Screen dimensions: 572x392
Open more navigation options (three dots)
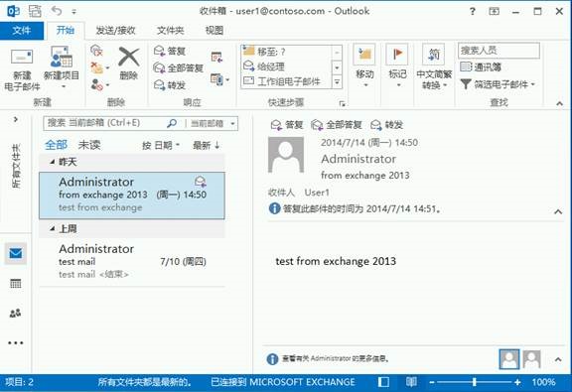[15, 342]
